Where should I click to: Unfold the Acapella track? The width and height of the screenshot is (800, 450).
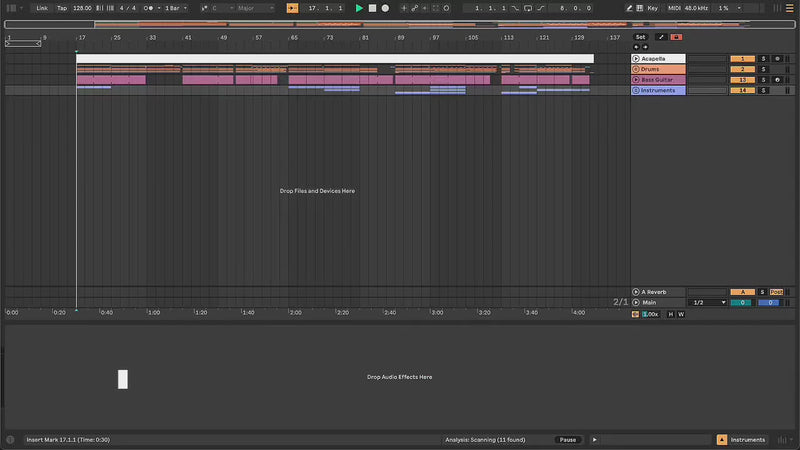click(x=636, y=59)
